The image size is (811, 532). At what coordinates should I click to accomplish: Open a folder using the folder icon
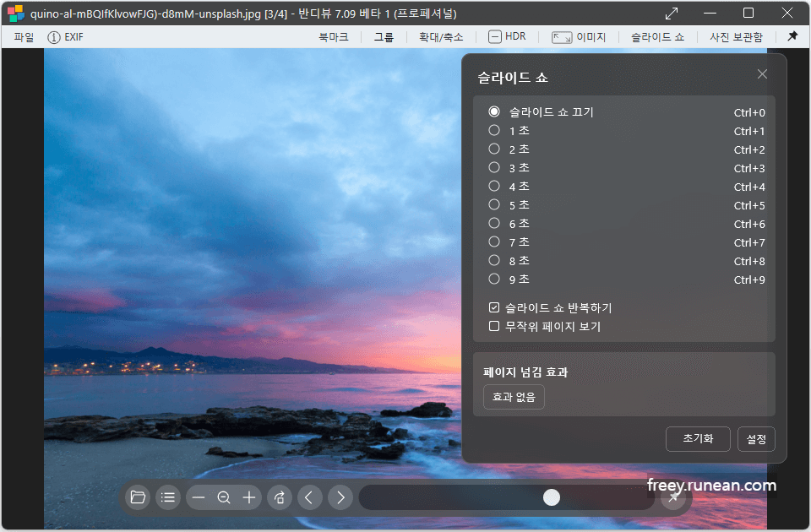[x=138, y=497]
